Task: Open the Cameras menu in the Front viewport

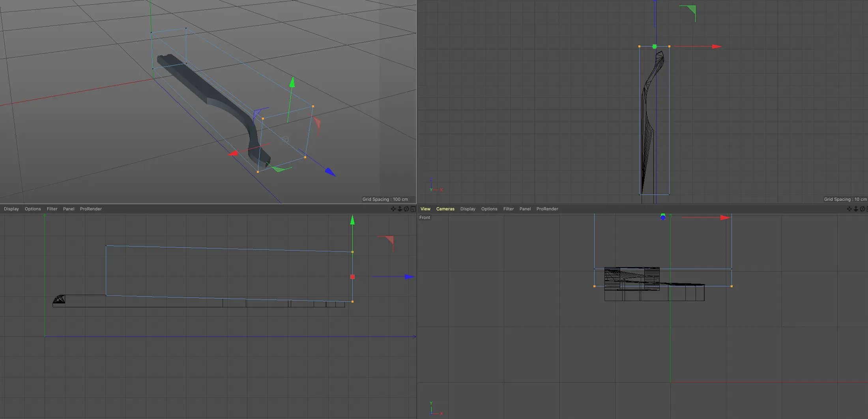Action: click(x=445, y=209)
